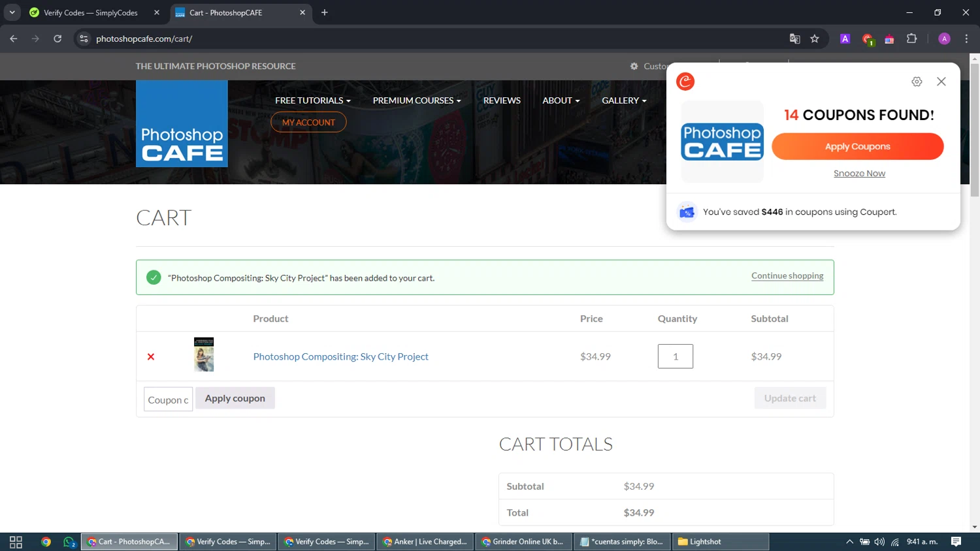Open Chrome's three-dot menu
Screen dimensions: 980x551
[x=966, y=39]
